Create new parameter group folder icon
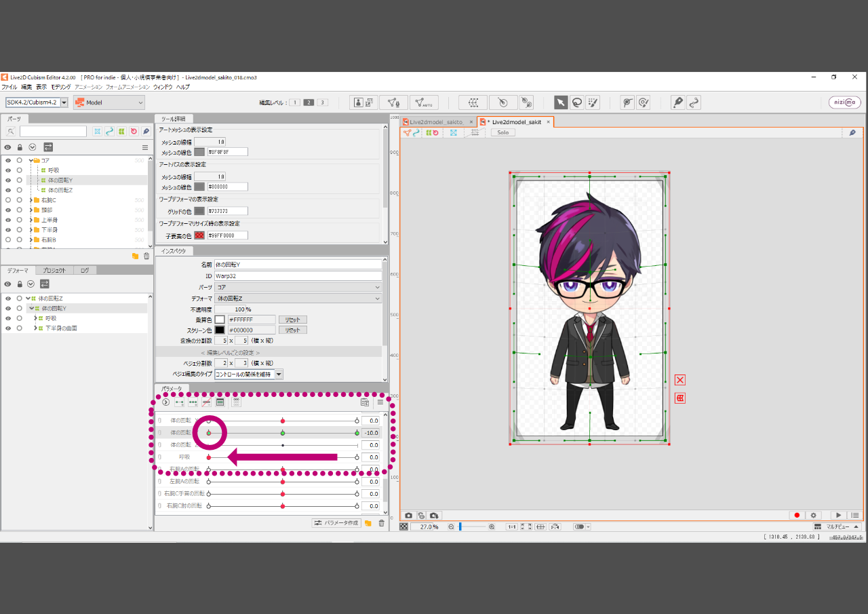 [x=368, y=523]
